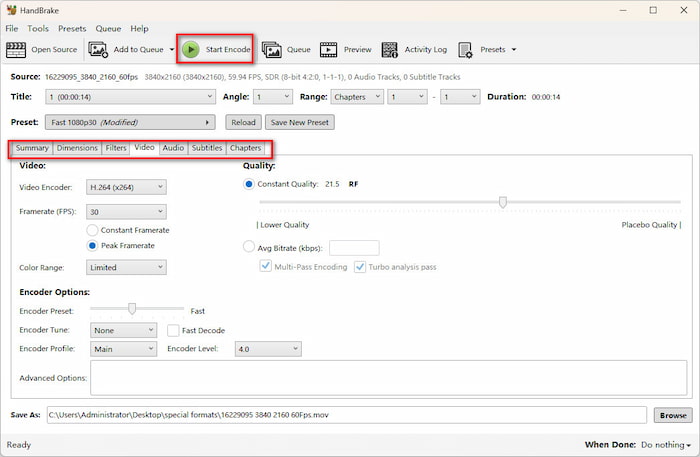The image size is (700, 457).
Task: Click the Save As file path field
Action: click(346, 415)
